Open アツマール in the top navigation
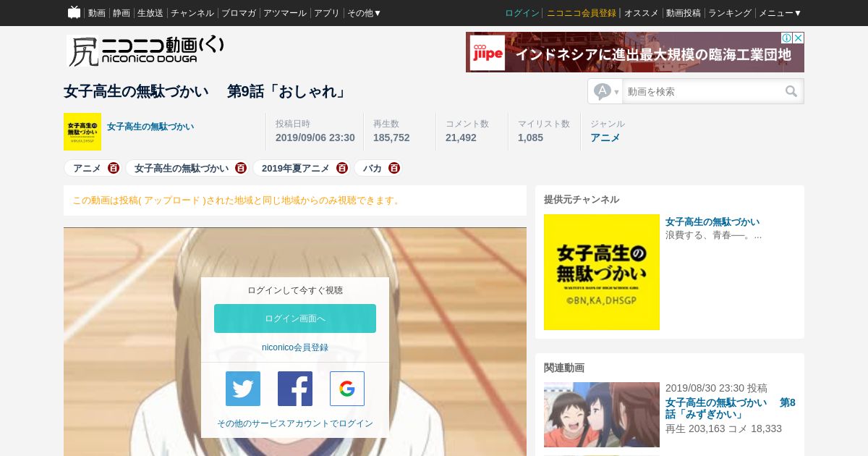This screenshot has height=456, width=868. click(285, 13)
